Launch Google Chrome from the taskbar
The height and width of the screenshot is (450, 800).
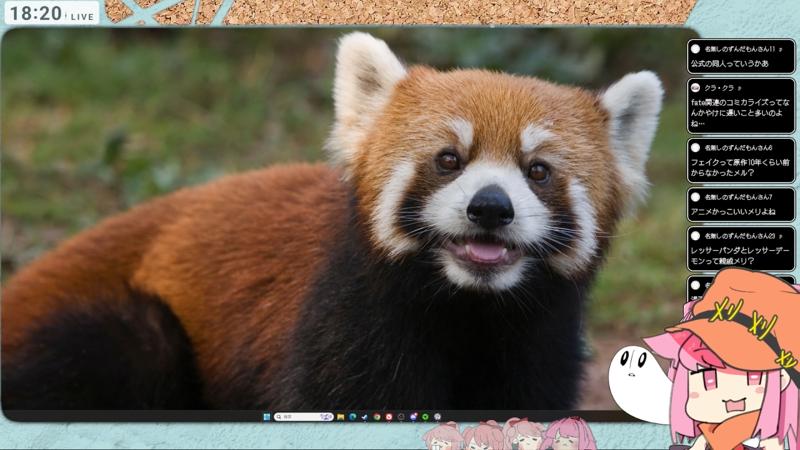point(377,417)
